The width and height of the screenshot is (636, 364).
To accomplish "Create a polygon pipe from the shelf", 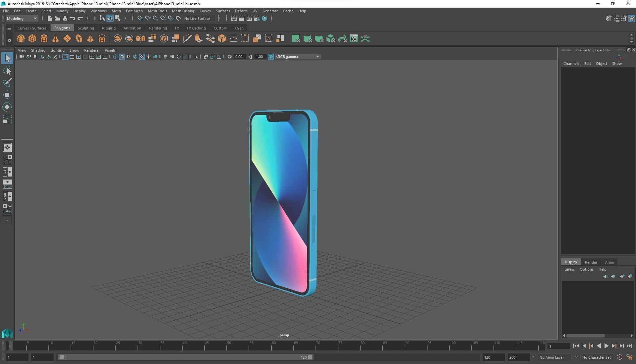I will pos(102,39).
